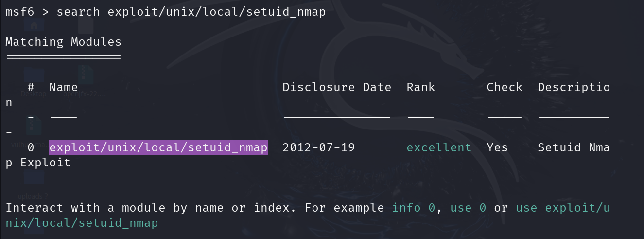Click index '0' in the module row

pyautogui.click(x=31, y=147)
